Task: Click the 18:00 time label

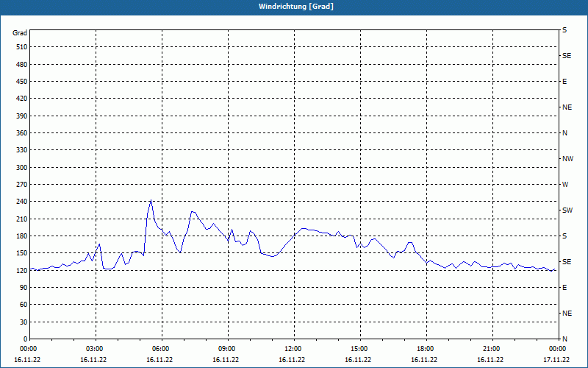Action: click(x=426, y=349)
